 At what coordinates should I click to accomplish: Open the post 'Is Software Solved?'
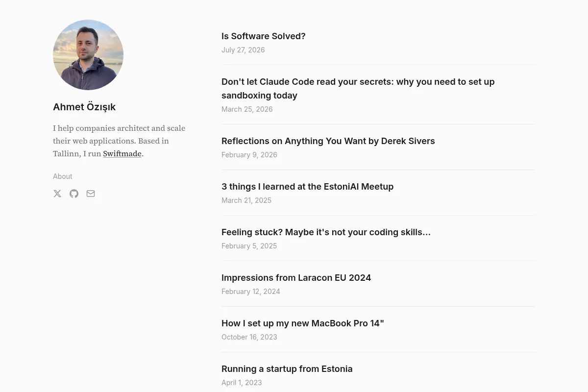[264, 36]
